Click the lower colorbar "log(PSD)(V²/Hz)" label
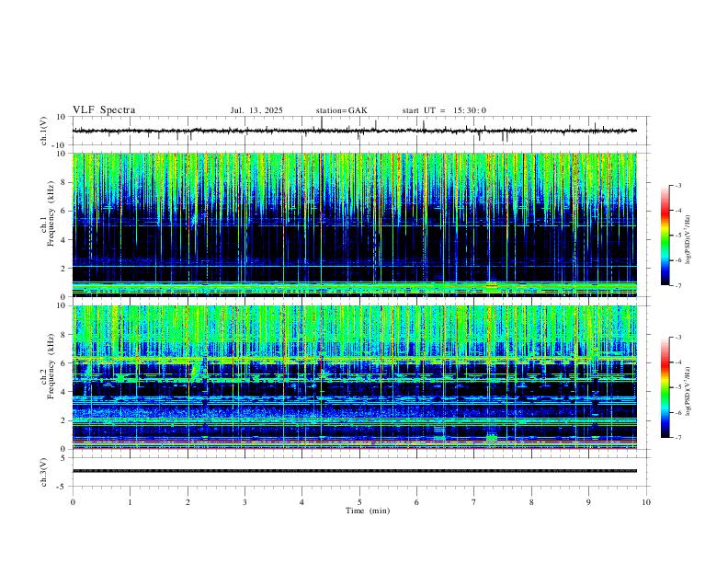 point(688,391)
